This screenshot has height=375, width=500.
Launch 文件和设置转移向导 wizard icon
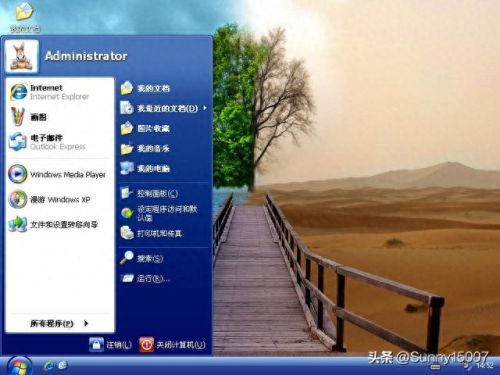point(18,224)
